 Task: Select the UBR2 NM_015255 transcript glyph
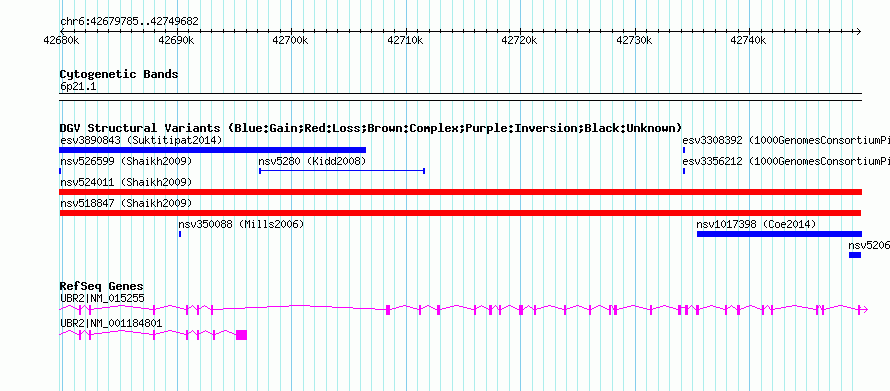[463, 309]
